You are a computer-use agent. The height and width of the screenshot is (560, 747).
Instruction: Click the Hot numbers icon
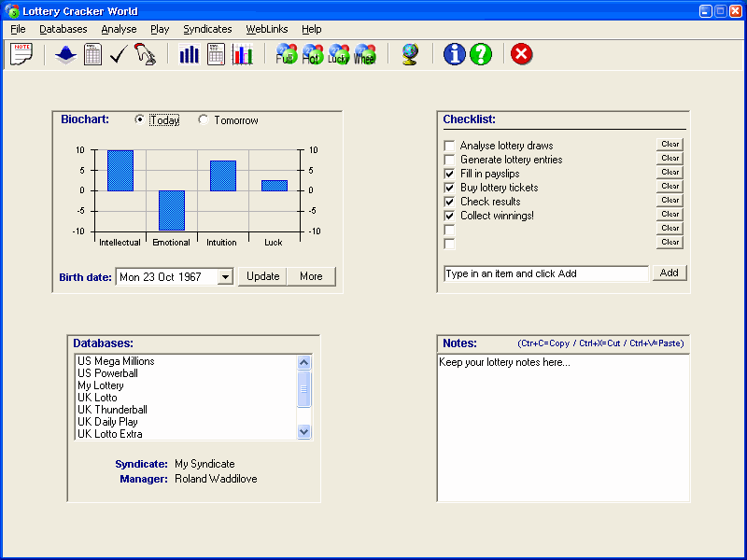pos(312,55)
